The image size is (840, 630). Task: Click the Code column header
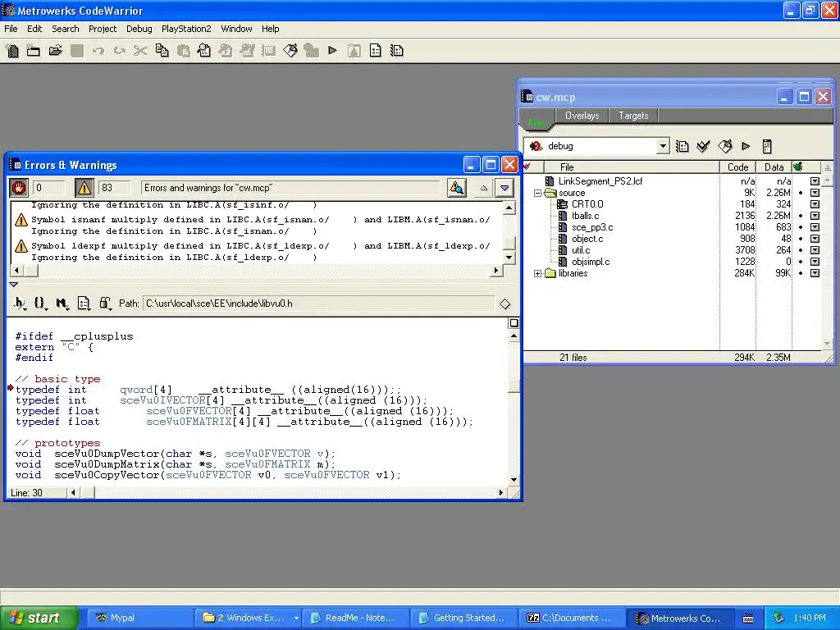(x=737, y=167)
